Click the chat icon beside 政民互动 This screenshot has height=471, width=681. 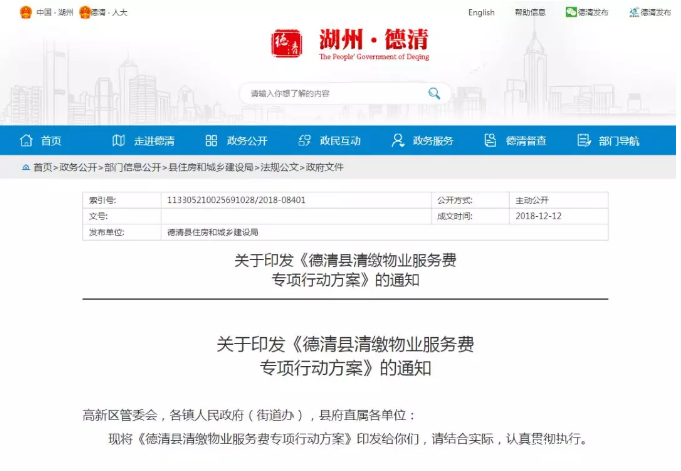click(x=304, y=140)
